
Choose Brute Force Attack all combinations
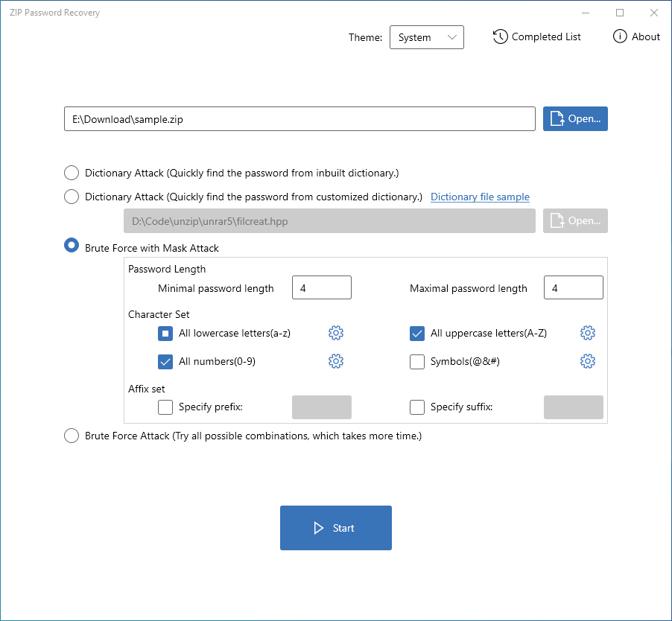click(x=72, y=436)
